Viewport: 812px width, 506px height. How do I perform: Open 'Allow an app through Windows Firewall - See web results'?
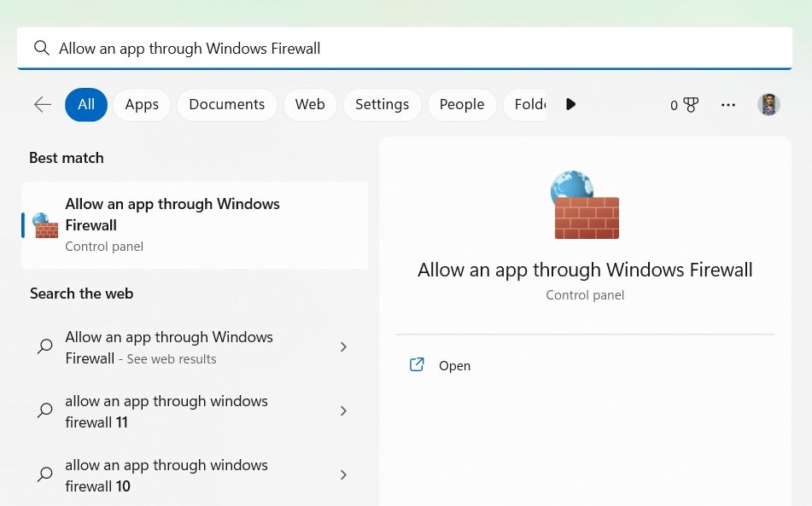[x=195, y=347]
